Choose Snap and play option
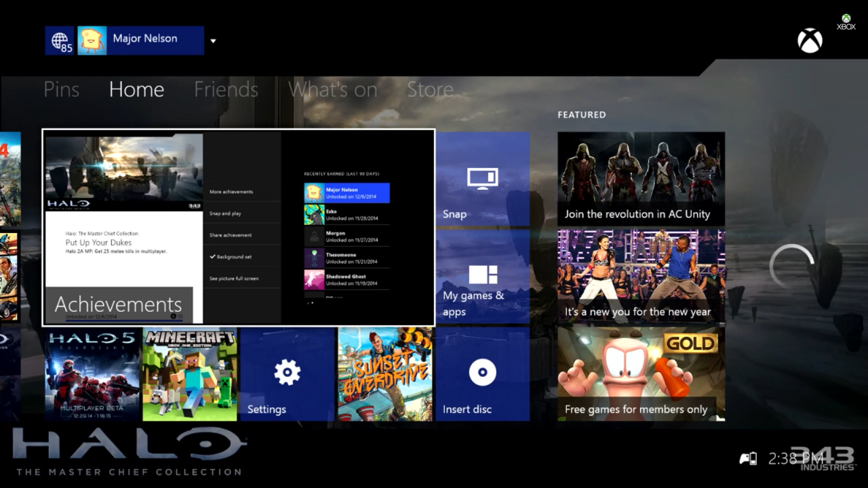Image resolution: width=868 pixels, height=488 pixels. pos(242,213)
